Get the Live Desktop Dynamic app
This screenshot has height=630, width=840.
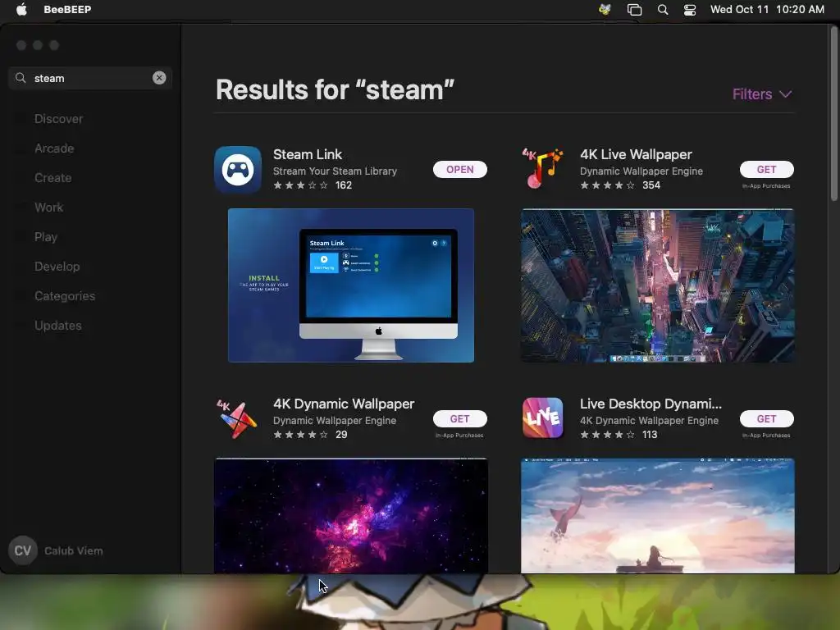click(x=767, y=419)
